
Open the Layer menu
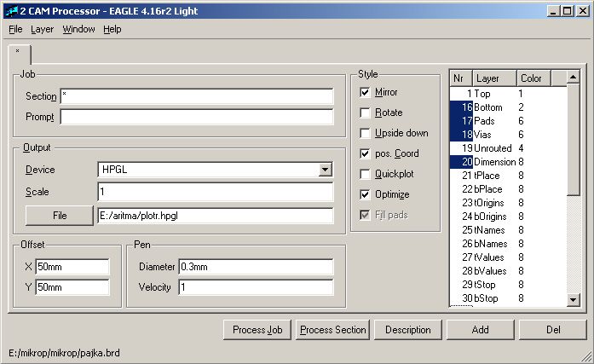[42, 29]
